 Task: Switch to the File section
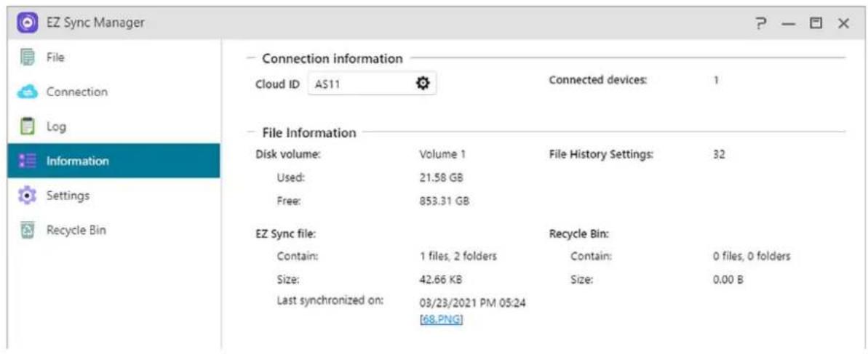click(x=56, y=57)
